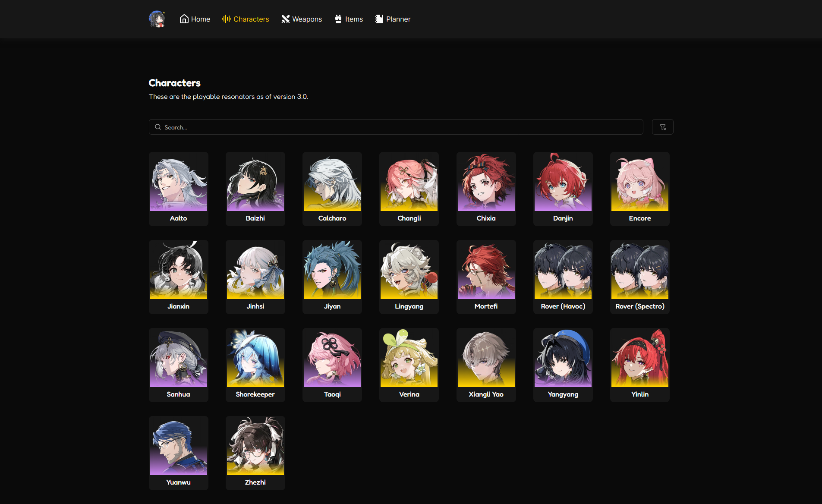Open Verina character card
Viewport: 822px width, 504px height.
(409, 365)
